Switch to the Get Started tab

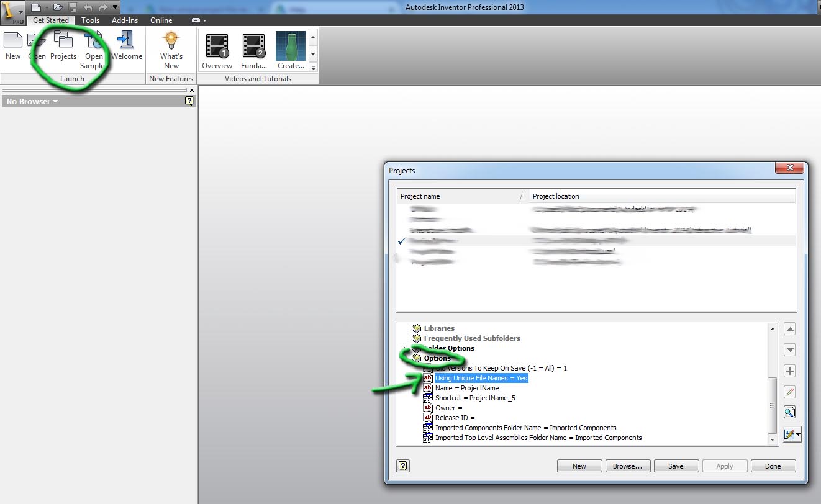pyautogui.click(x=51, y=20)
